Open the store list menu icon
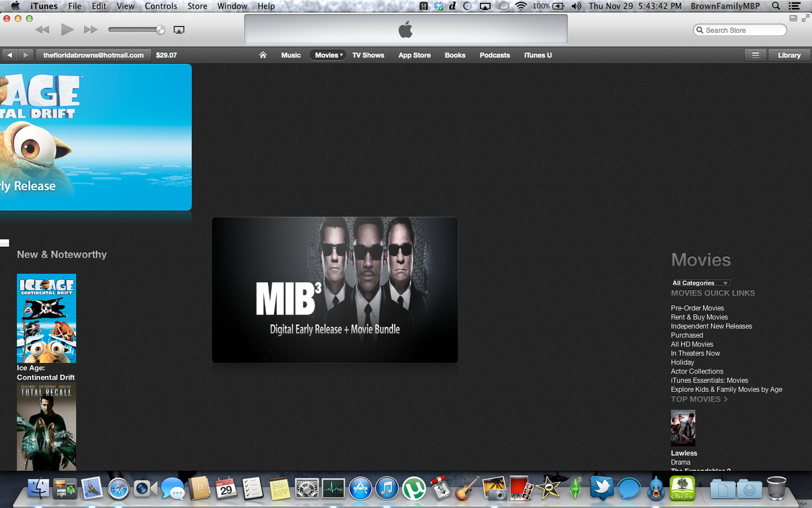 click(755, 55)
